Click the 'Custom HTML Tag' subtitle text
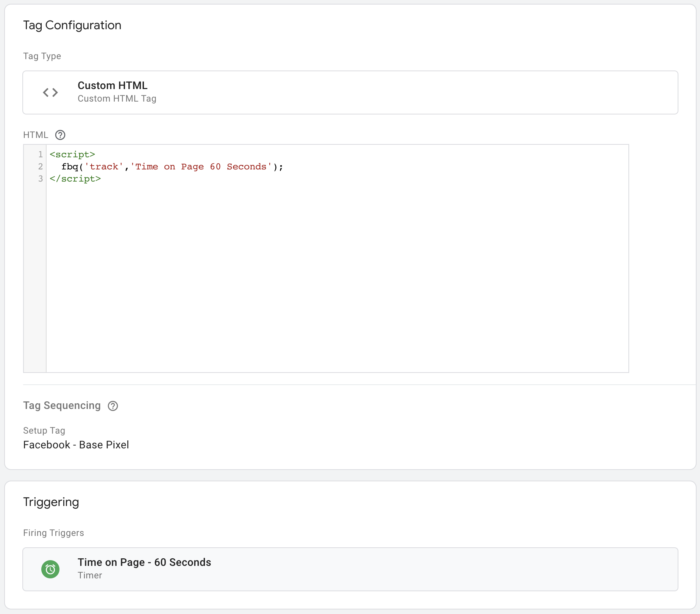 tap(117, 99)
